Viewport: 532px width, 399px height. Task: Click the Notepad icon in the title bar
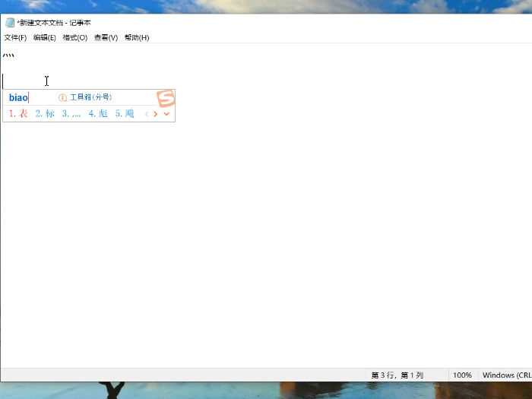(x=10, y=23)
